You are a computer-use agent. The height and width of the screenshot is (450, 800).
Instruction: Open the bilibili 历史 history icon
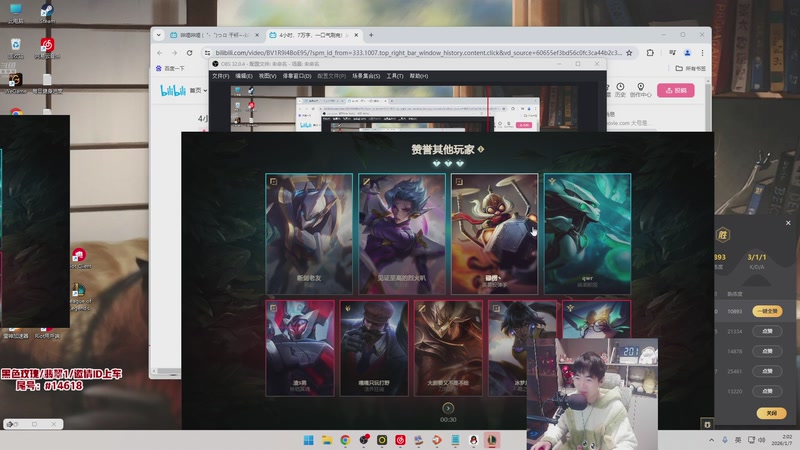620,90
